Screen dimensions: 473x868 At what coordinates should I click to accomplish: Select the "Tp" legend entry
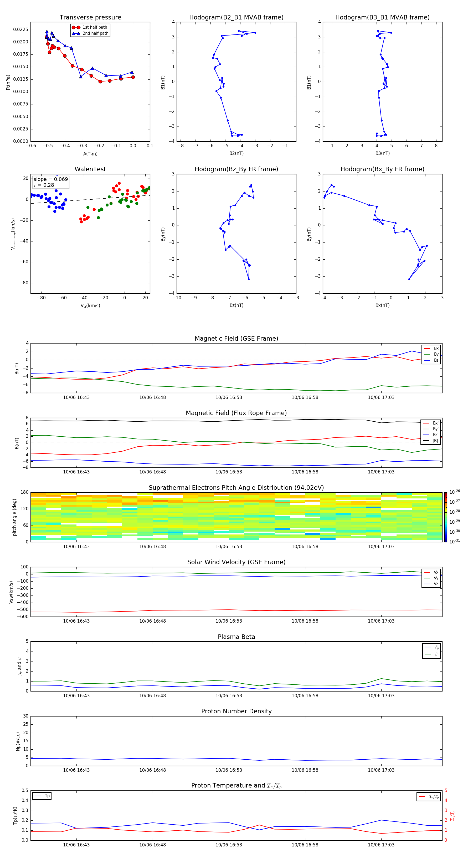42,796
